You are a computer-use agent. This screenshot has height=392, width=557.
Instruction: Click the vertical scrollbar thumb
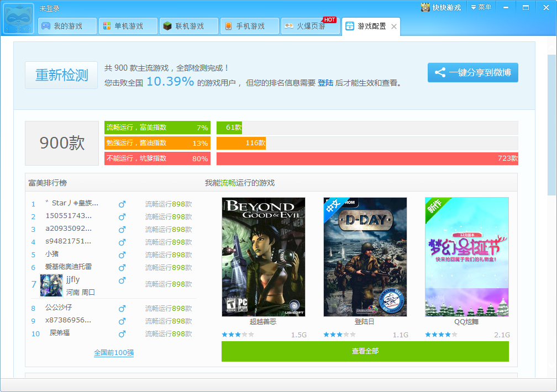tap(551, 125)
